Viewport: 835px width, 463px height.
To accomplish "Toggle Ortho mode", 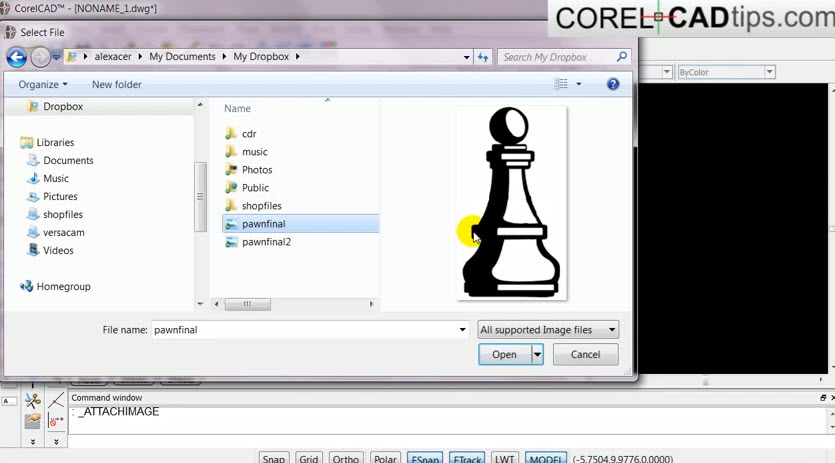I will 345,458.
